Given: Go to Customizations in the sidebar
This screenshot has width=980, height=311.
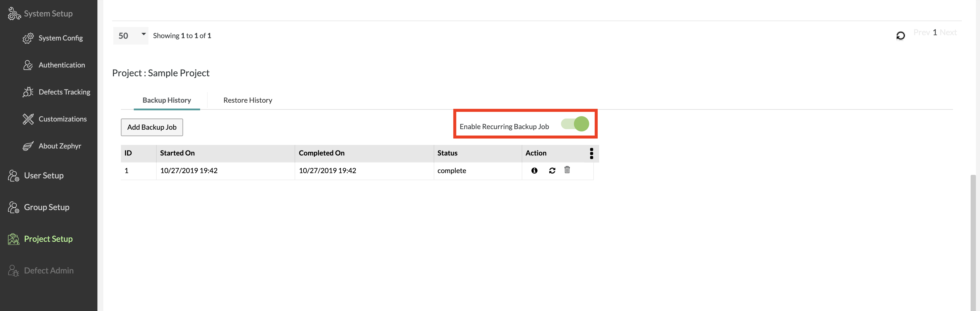Looking at the screenshot, I should click(62, 119).
